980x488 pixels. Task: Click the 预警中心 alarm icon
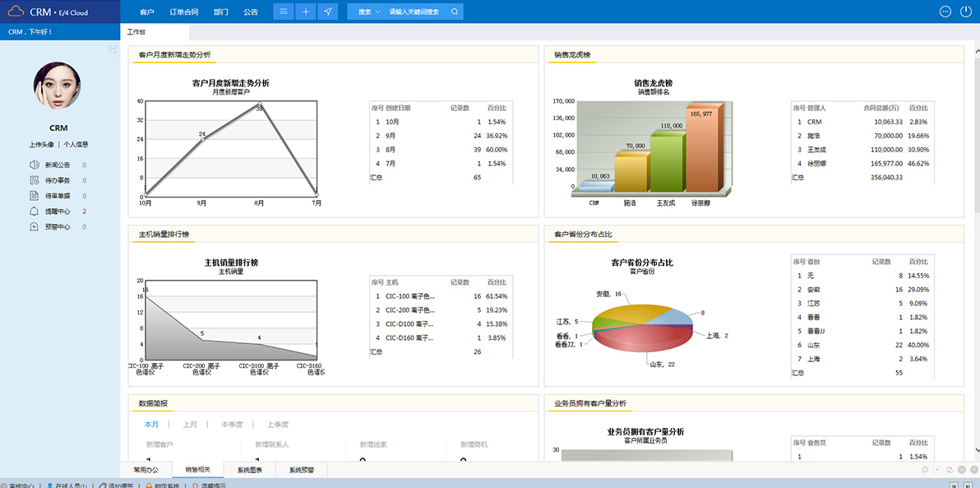point(34,226)
